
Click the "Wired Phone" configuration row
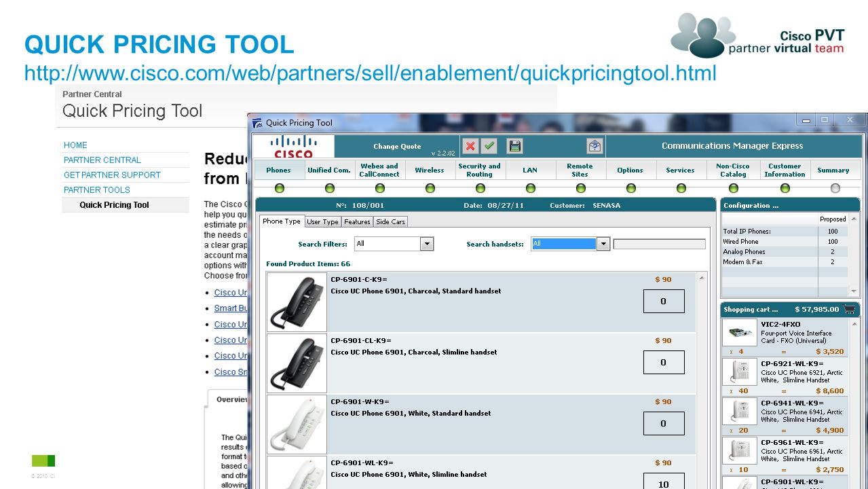coord(784,242)
